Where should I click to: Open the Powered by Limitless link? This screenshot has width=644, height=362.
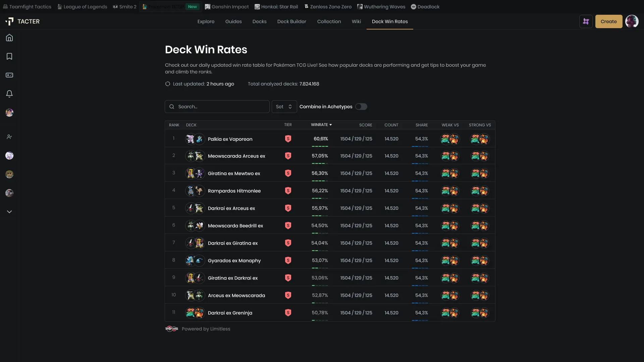coord(206,329)
